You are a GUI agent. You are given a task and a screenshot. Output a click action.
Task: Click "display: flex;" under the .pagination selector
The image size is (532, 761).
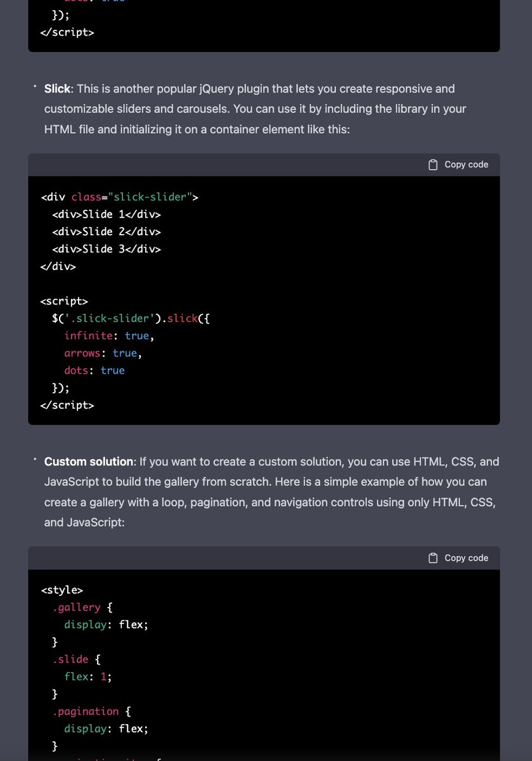[107, 729]
